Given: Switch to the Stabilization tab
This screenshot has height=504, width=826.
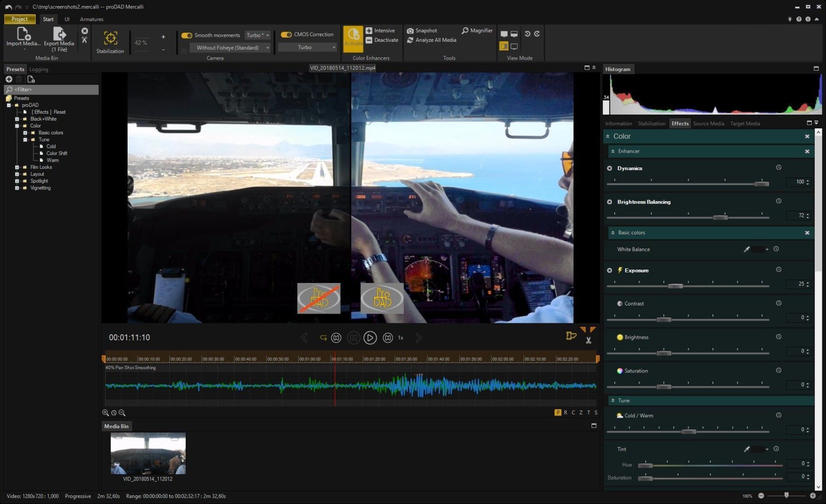Looking at the screenshot, I should [x=651, y=123].
